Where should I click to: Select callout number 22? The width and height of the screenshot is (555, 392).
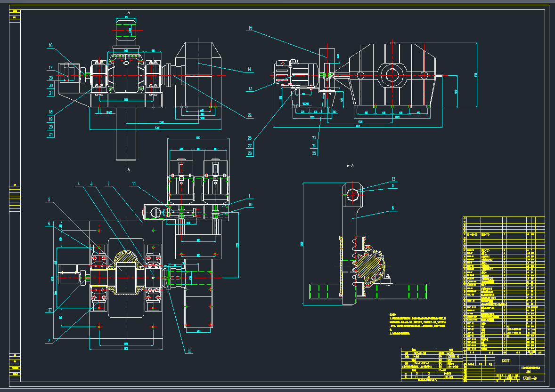249,115
